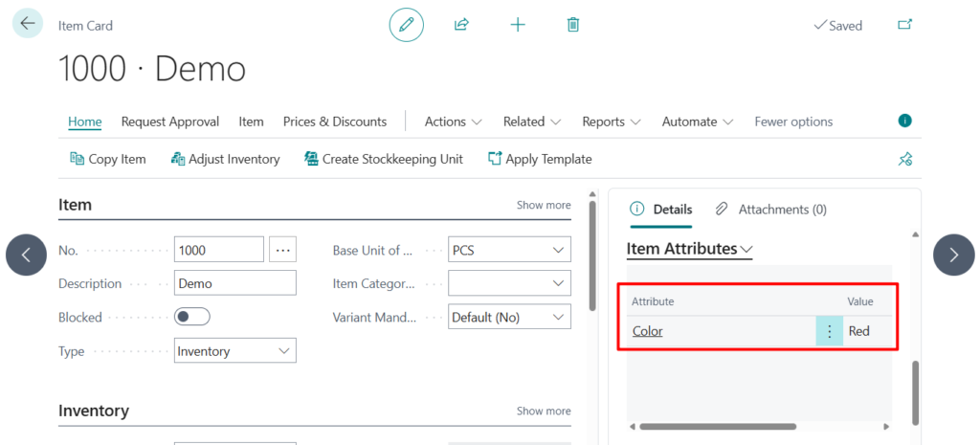Open the Type dropdown showing Inventory
The height and width of the screenshot is (445, 980).
tap(235, 351)
